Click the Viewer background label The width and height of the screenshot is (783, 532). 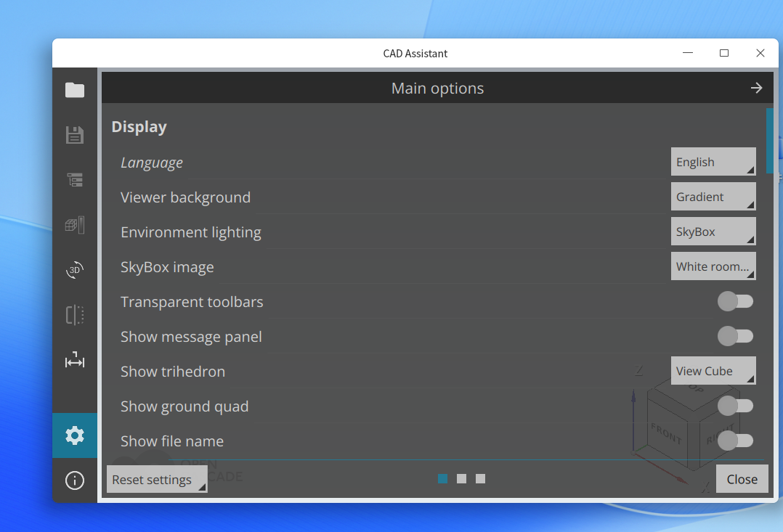185,197
